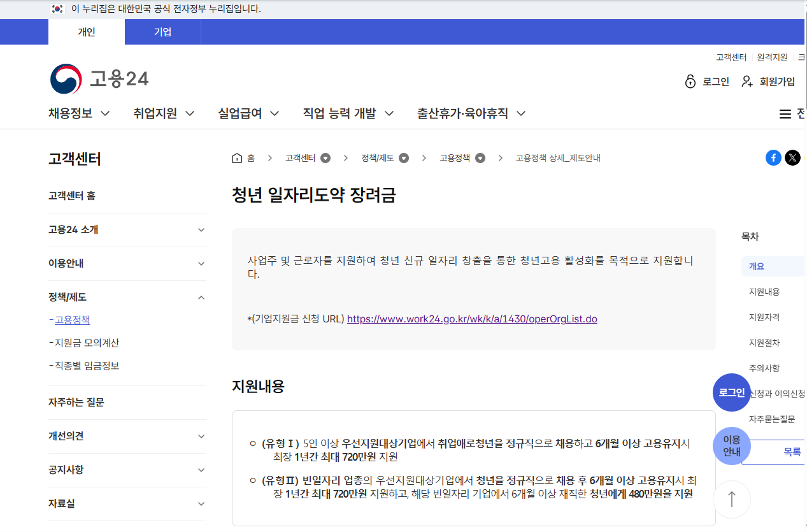The height and width of the screenshot is (532, 807).
Task: Click the 이용안내 floating circle button
Action: point(731,446)
